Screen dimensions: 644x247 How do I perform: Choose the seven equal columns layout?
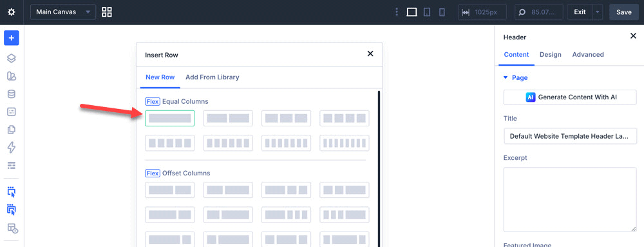[287, 143]
